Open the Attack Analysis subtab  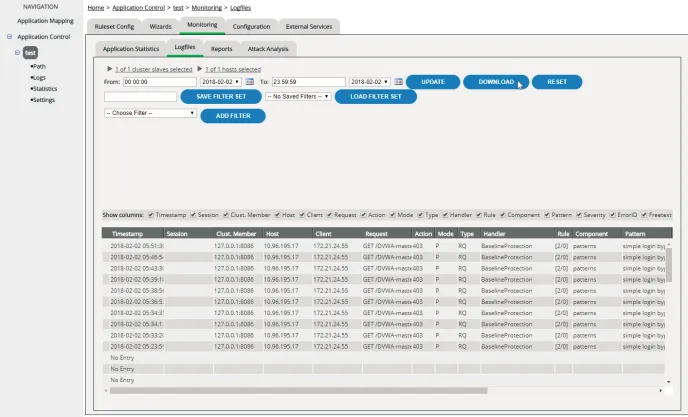point(268,49)
